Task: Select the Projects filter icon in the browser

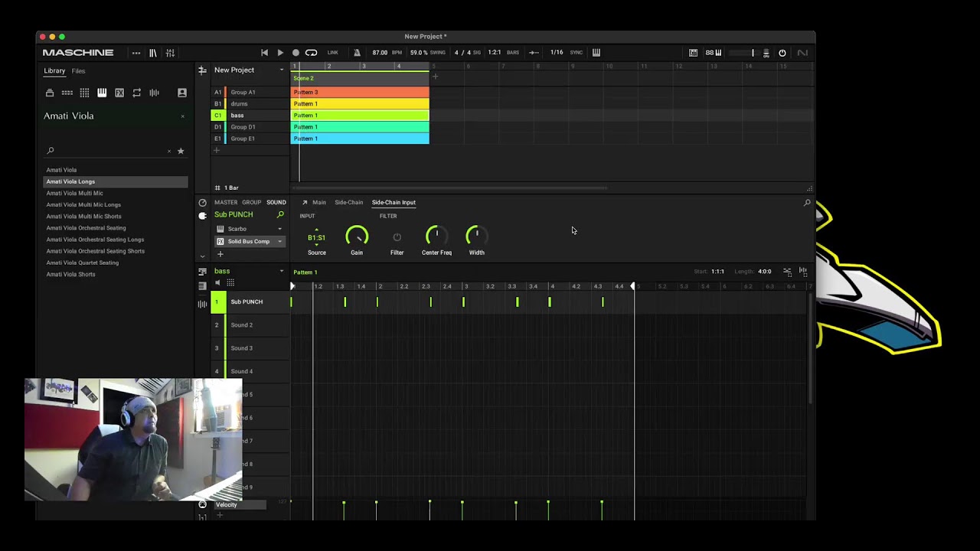Action: (50, 93)
